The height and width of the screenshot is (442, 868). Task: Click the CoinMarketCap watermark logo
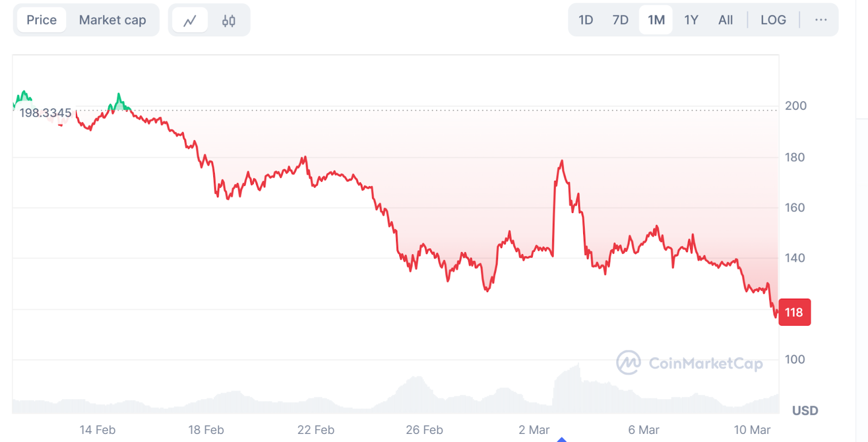click(x=690, y=362)
